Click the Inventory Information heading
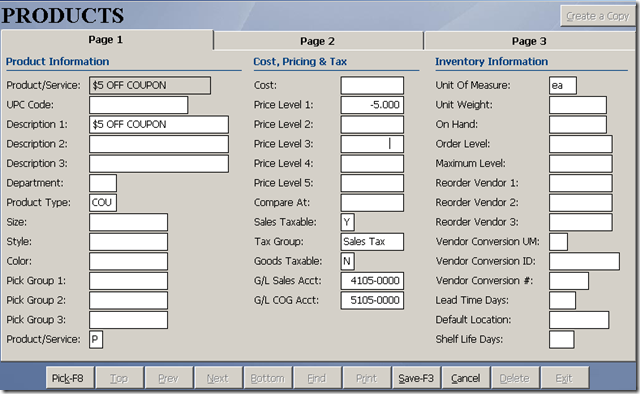Image resolution: width=640 pixels, height=394 pixels. 491,62
